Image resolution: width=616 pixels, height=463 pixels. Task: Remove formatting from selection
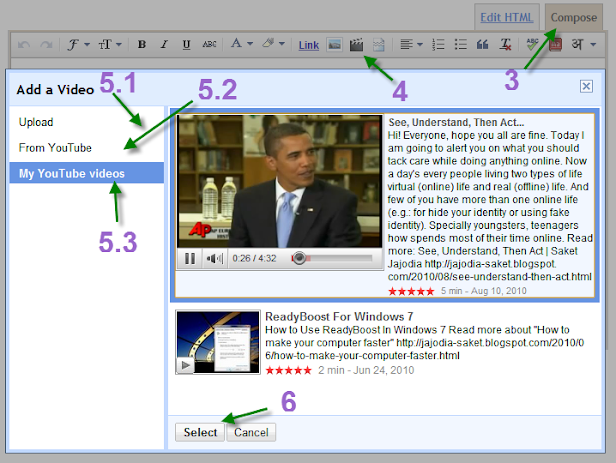[x=505, y=44]
